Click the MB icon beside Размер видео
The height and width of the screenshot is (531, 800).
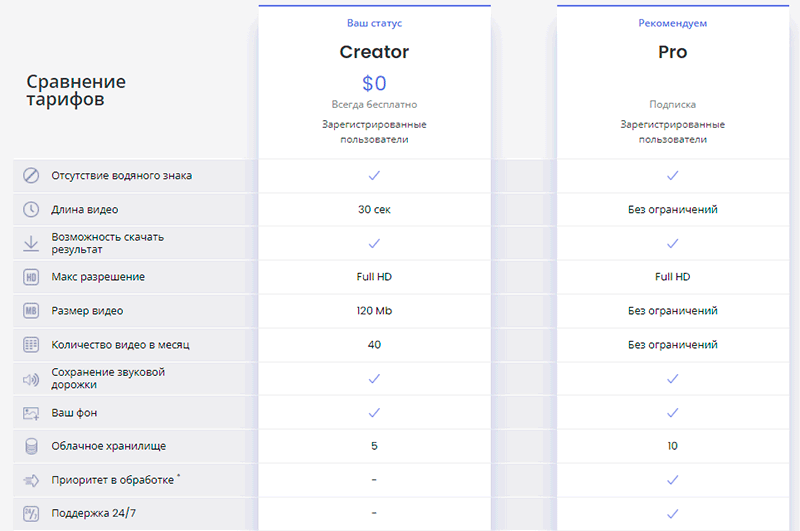[x=31, y=311]
